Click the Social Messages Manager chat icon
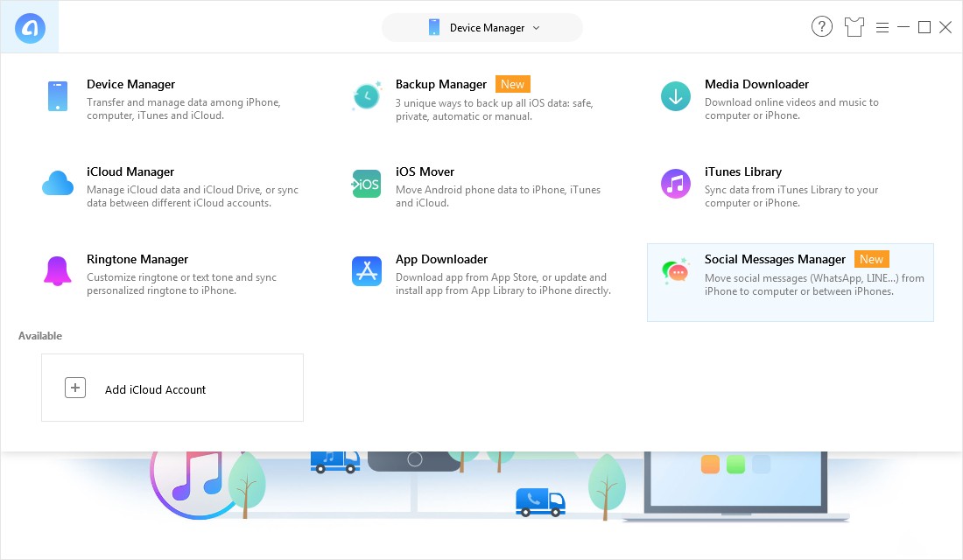Image resolution: width=963 pixels, height=560 pixels. pyautogui.click(x=676, y=271)
